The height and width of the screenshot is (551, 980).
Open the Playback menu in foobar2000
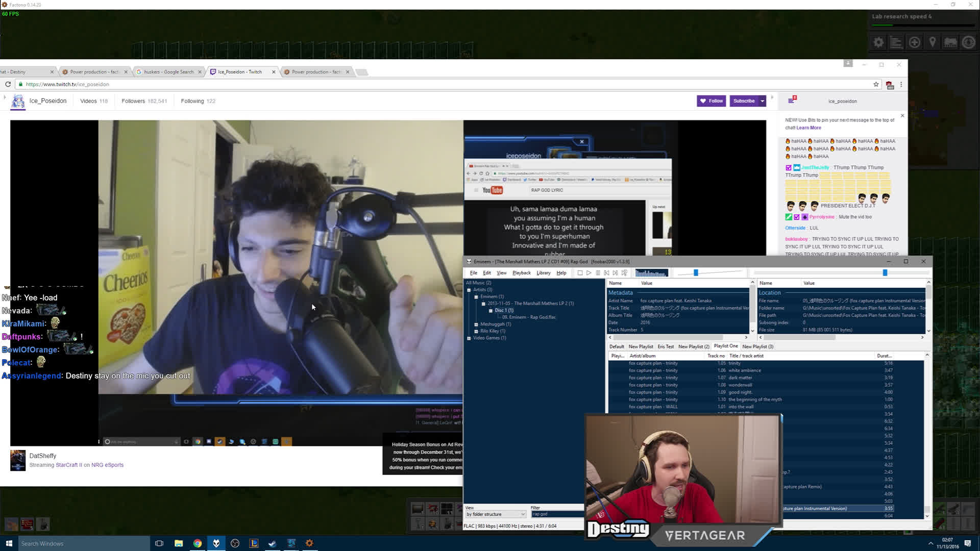click(x=521, y=273)
